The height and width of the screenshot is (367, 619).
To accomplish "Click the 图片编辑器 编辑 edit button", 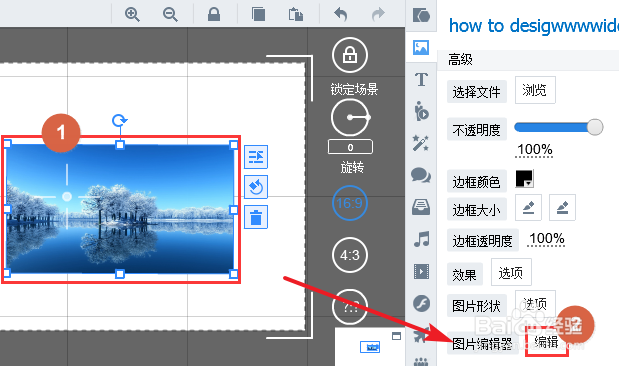I will (547, 342).
